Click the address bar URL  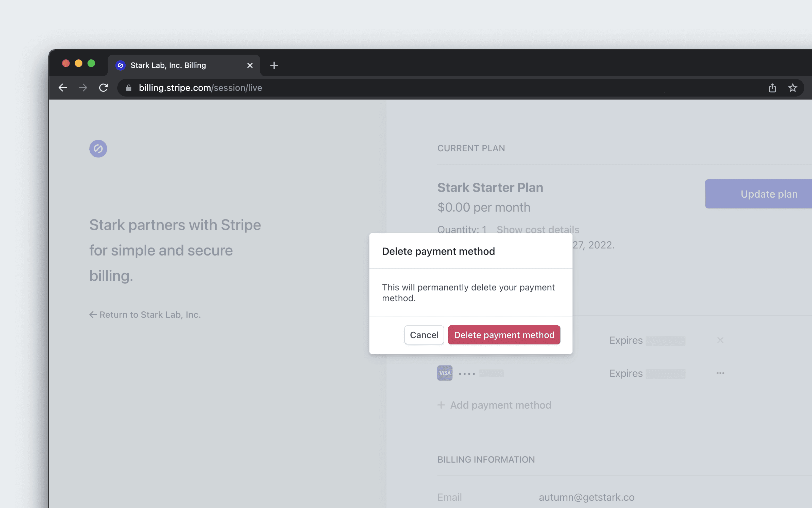coord(200,88)
